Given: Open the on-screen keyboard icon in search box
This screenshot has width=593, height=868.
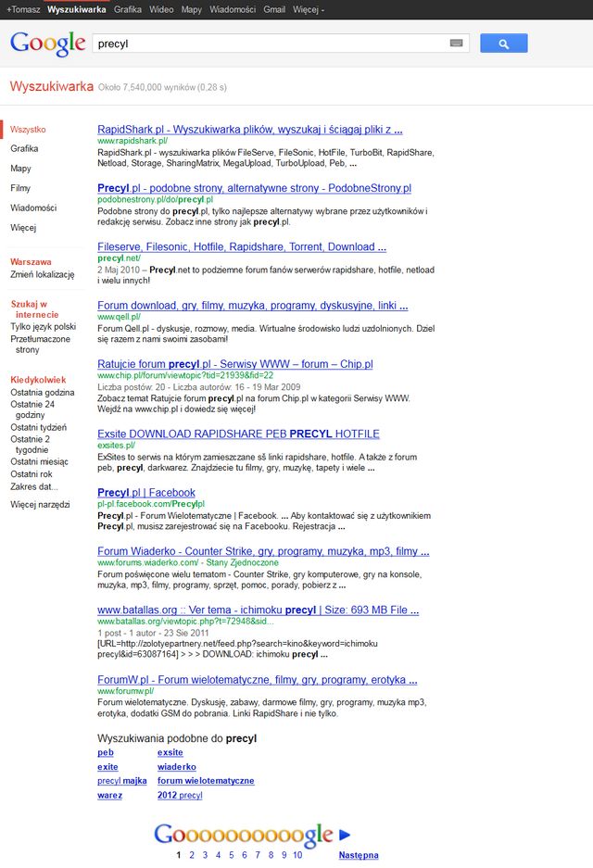Looking at the screenshot, I should 456,44.
